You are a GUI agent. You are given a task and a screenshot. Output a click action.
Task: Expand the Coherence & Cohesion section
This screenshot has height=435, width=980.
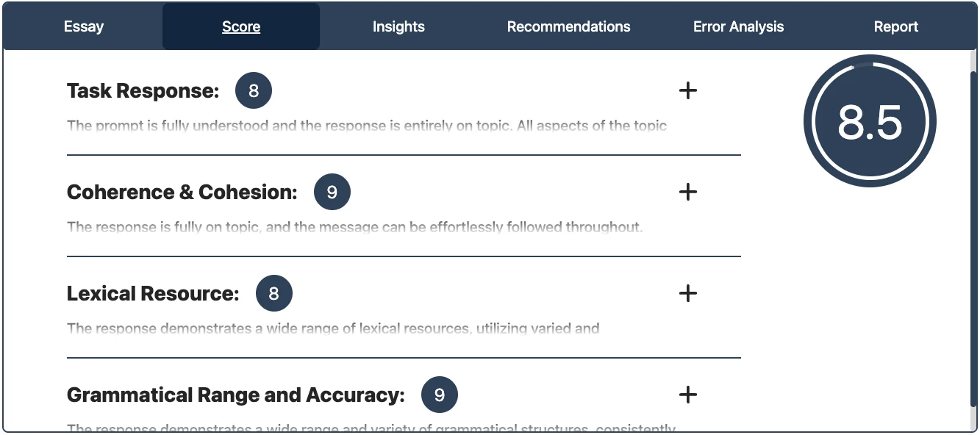(x=687, y=193)
